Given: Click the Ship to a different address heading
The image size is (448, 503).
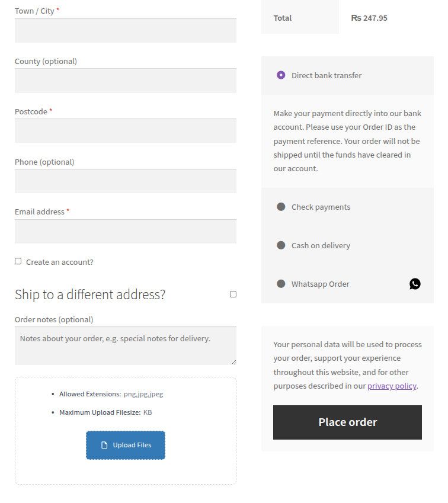Looking at the screenshot, I should [x=90, y=294].
